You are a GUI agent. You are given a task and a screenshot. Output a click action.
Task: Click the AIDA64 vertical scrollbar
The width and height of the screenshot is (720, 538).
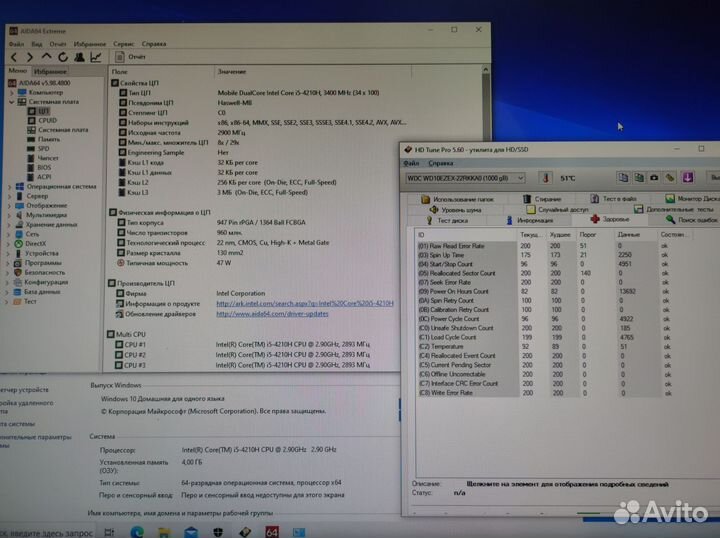point(485,104)
